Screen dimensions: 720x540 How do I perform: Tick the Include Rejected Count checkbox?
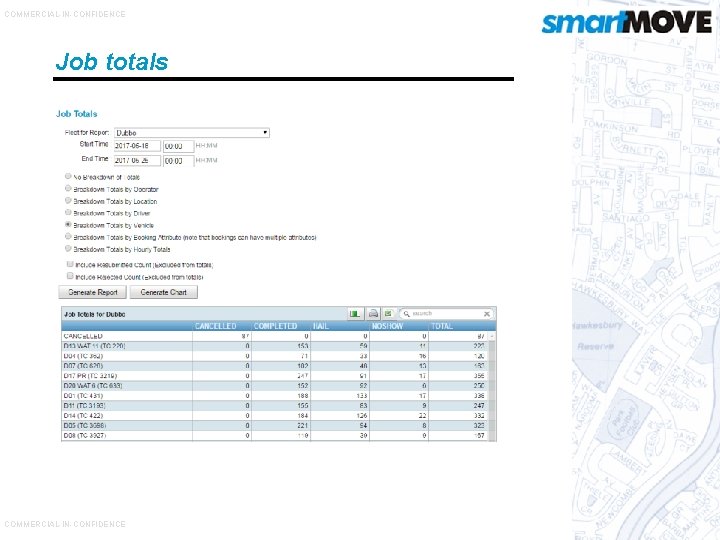[x=70, y=276]
